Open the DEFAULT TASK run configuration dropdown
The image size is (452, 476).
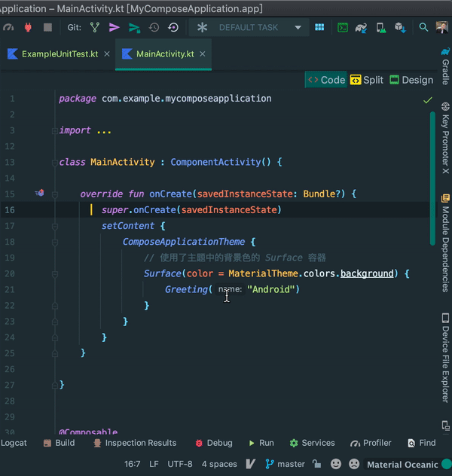pos(249,28)
